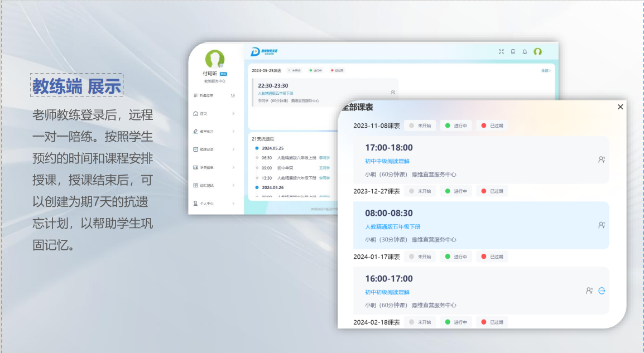Open 词汇测试 icon in sidebar

pos(195,186)
